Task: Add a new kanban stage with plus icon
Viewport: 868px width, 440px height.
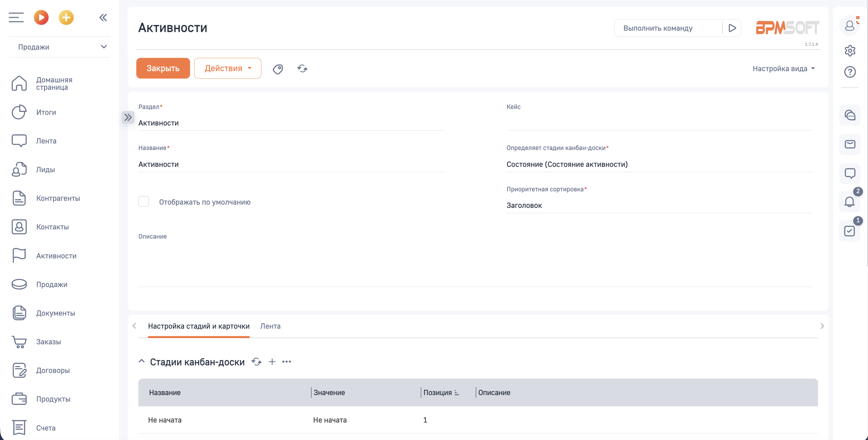Action: pyautogui.click(x=272, y=361)
